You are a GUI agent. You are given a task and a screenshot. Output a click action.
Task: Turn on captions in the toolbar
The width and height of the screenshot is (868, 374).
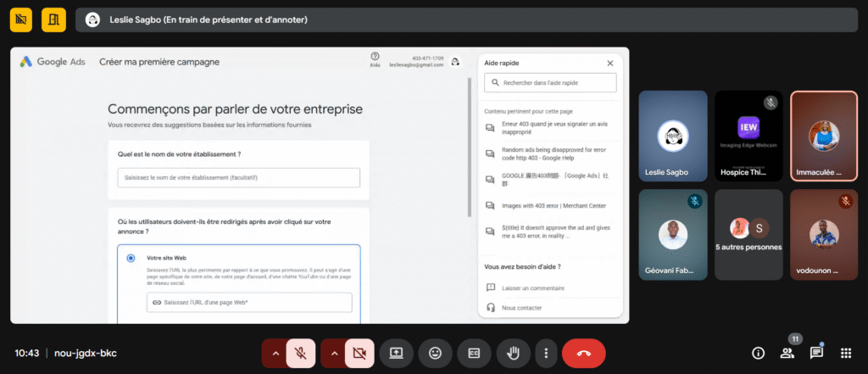475,353
